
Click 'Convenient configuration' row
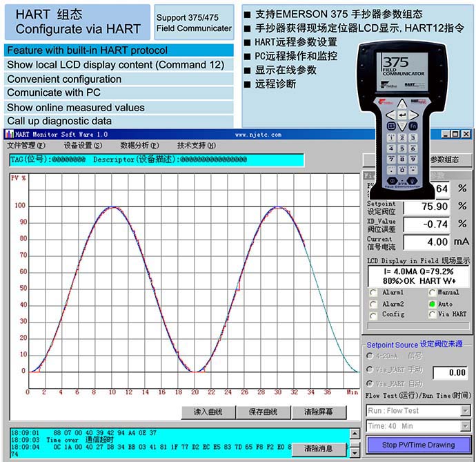tap(119, 79)
